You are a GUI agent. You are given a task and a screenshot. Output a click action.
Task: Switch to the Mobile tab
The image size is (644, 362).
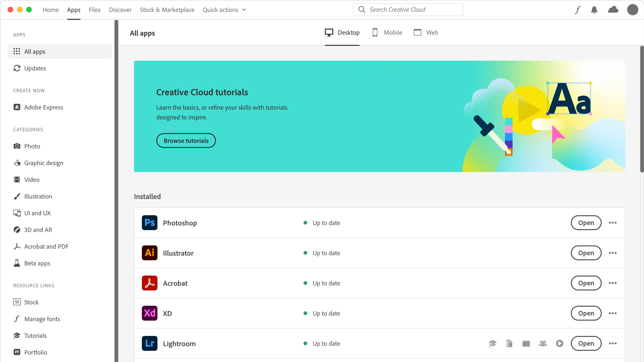point(387,33)
